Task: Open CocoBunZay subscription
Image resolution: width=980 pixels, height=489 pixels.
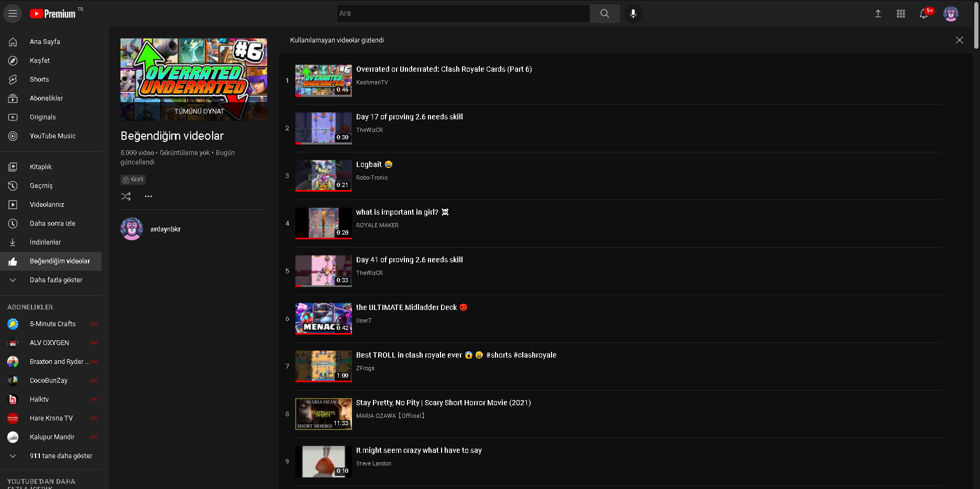Action: (51, 381)
